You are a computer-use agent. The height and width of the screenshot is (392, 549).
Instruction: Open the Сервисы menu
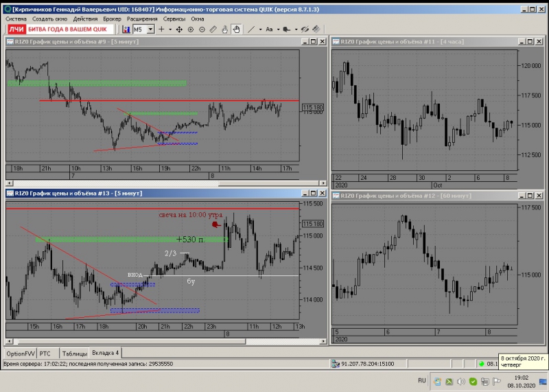[x=174, y=19]
